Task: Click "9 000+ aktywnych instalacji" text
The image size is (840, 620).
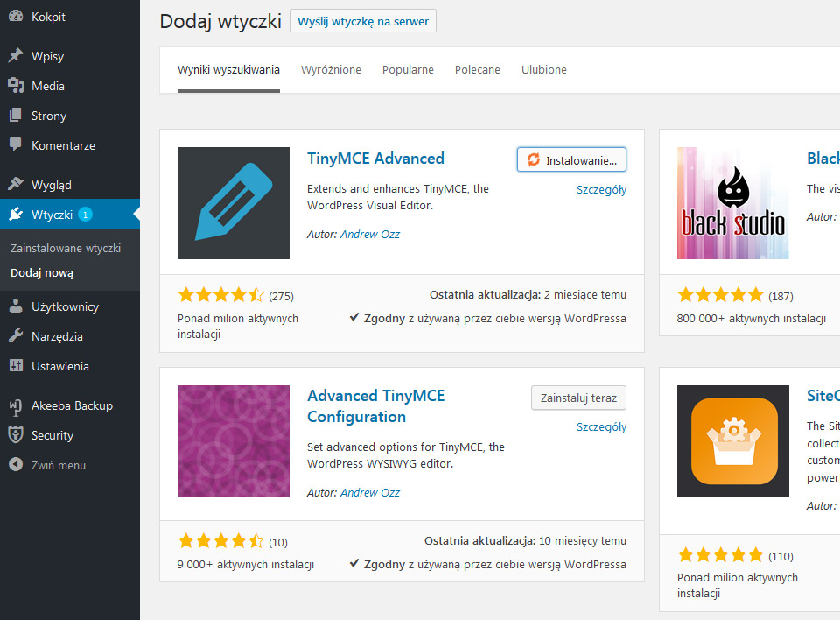Action: (x=246, y=565)
